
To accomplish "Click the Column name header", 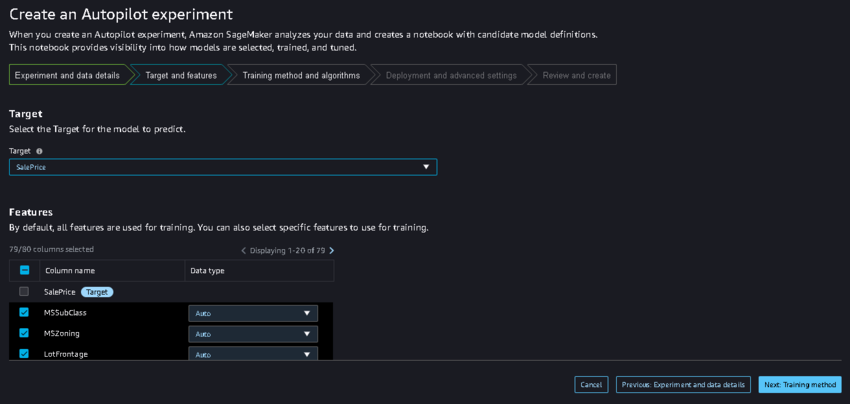I will click(70, 271).
